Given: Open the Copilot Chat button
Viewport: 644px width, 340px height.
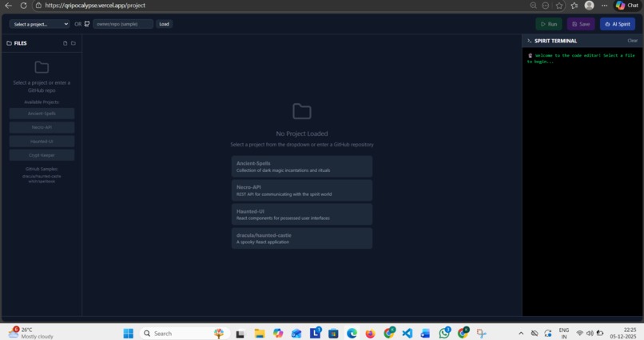Looking at the screenshot, I should 627,6.
